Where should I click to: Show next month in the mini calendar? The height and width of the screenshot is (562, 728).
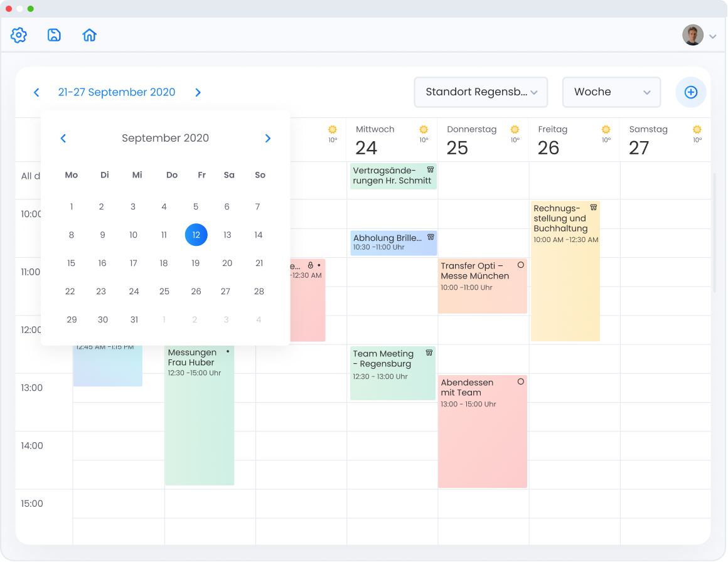pyautogui.click(x=267, y=138)
